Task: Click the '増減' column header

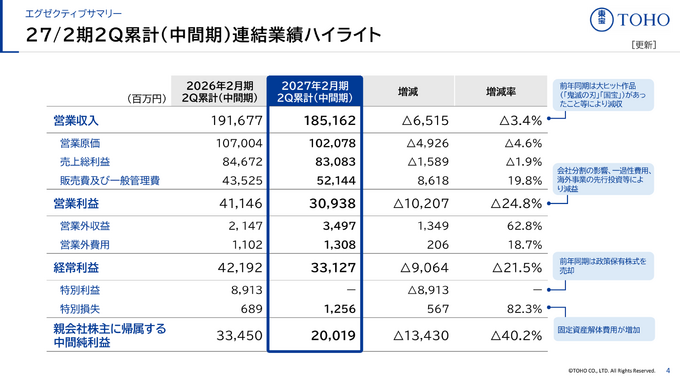Action: click(408, 92)
